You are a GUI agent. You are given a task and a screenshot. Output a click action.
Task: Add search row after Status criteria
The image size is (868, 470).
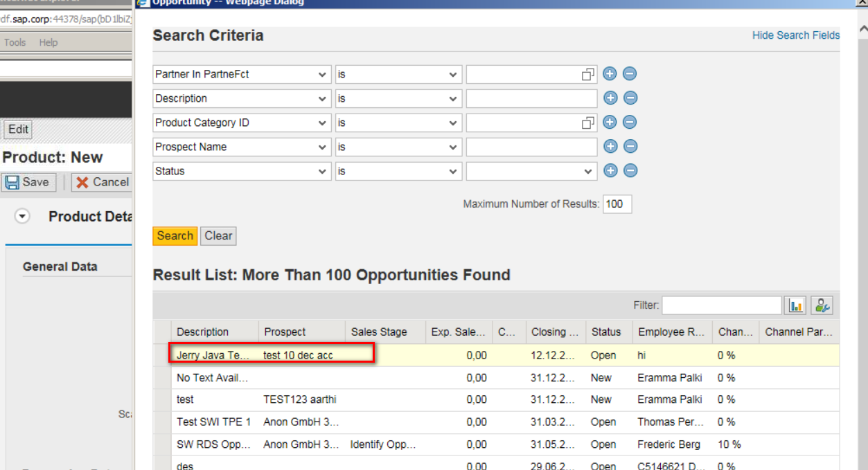click(x=610, y=171)
